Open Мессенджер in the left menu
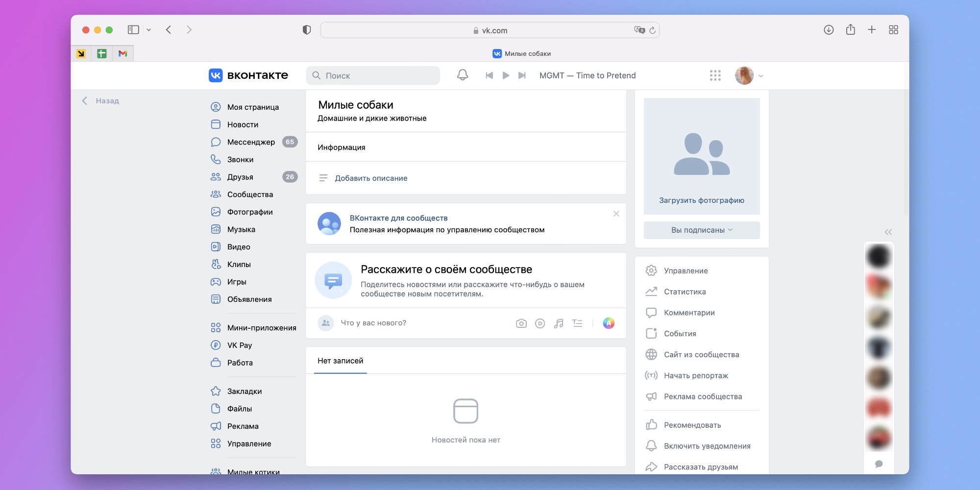The image size is (980, 490). [251, 142]
